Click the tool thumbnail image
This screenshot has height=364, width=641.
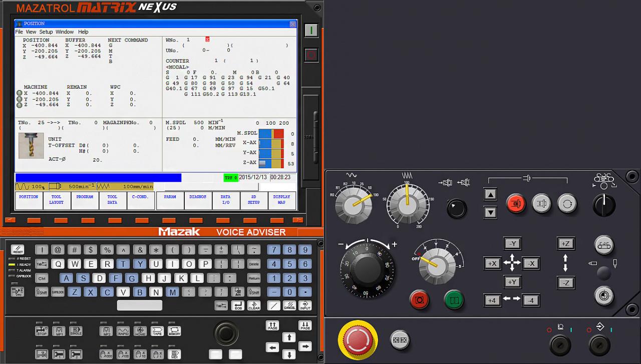point(31,146)
